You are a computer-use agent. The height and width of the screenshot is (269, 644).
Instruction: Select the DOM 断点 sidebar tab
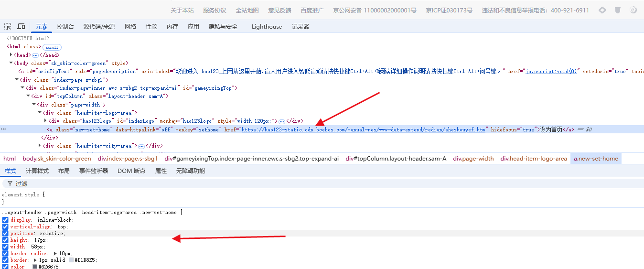click(131, 171)
